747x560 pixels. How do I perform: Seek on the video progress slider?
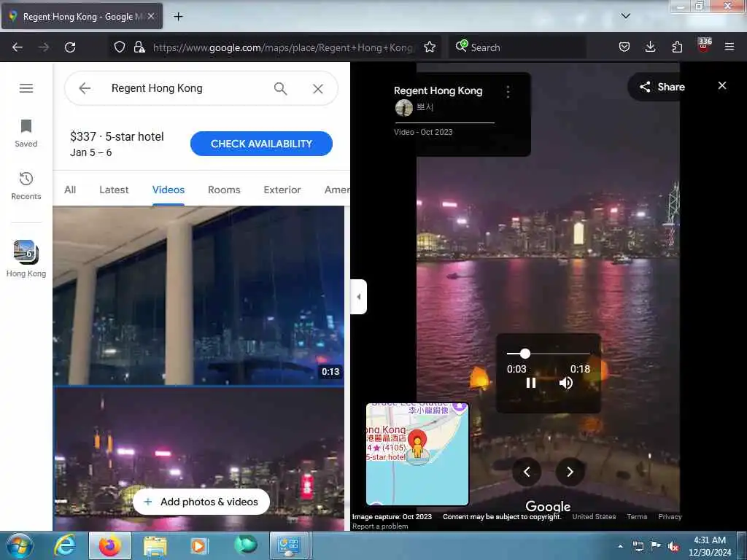point(548,354)
